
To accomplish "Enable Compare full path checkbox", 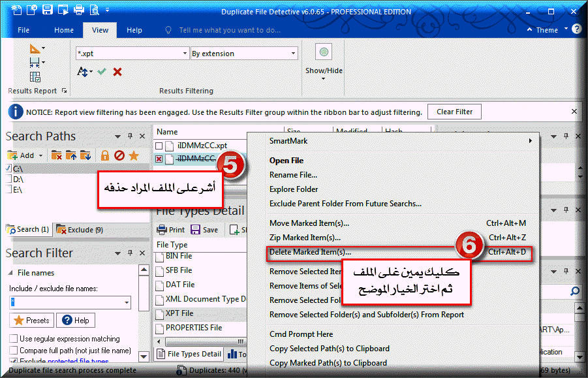I will pyautogui.click(x=14, y=350).
